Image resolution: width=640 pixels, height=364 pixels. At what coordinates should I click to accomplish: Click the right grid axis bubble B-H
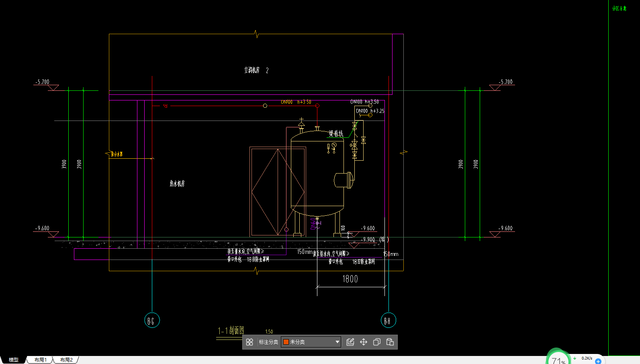[x=388, y=320]
